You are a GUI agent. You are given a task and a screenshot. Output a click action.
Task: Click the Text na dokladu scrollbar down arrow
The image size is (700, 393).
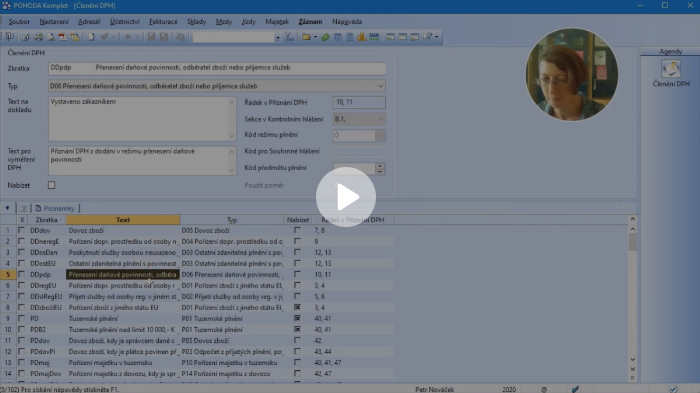231,136
